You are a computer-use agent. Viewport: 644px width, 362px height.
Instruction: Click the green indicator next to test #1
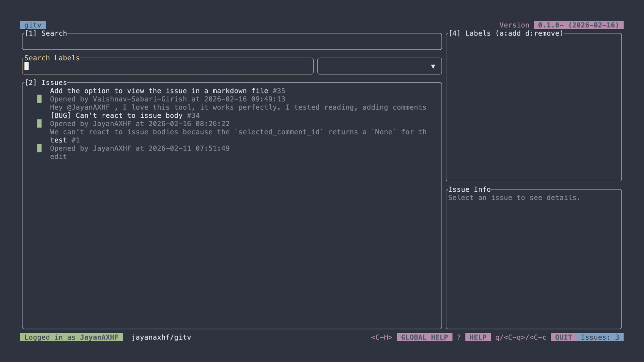pyautogui.click(x=40, y=148)
